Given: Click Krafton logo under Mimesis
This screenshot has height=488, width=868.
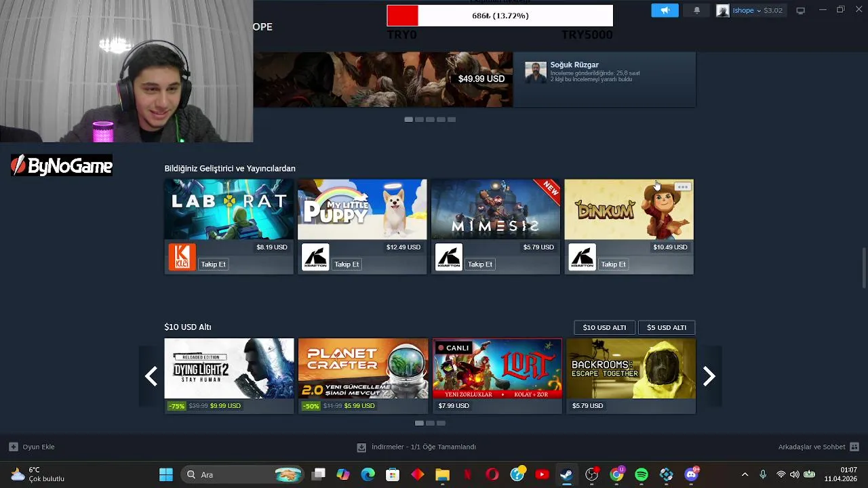Looking at the screenshot, I should point(448,257).
